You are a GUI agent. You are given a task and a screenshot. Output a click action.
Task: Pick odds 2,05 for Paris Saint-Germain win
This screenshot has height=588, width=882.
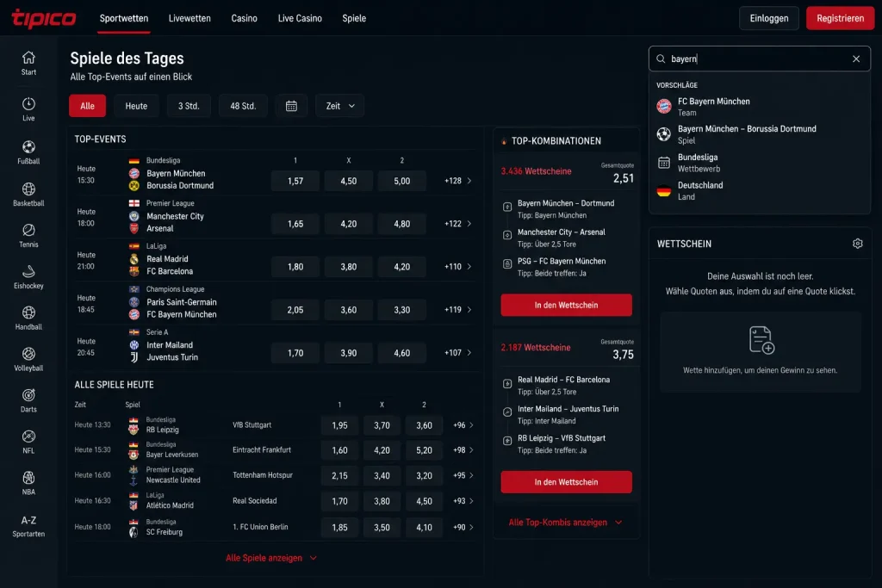click(295, 310)
